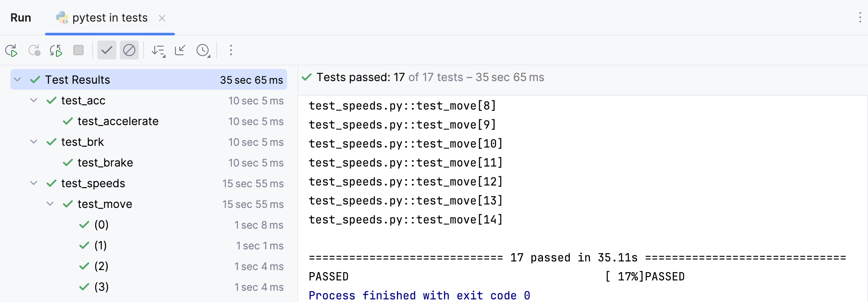Toggle Show Passed tests checkmark
The height and width of the screenshot is (302, 868).
[x=107, y=50]
